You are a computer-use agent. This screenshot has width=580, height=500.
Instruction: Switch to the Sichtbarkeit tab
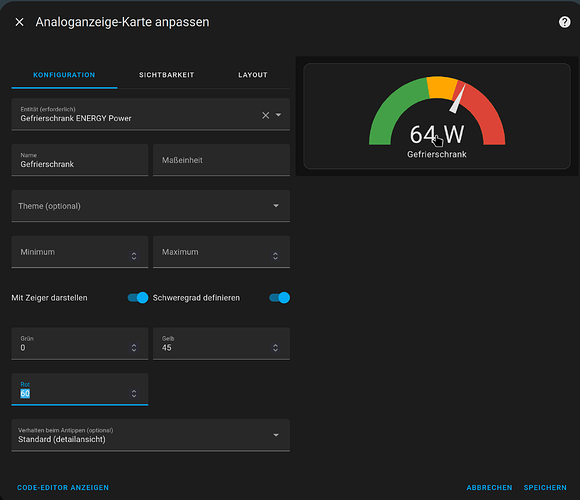(166, 75)
